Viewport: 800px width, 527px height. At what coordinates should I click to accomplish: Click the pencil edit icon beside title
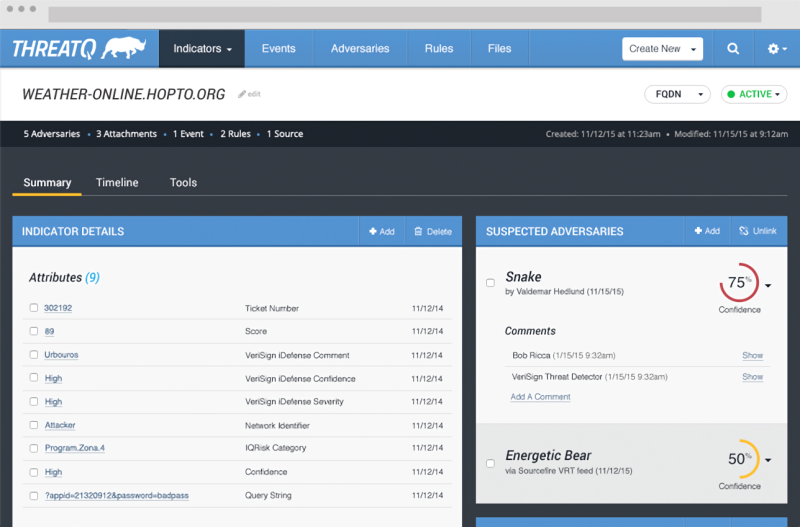coord(242,94)
